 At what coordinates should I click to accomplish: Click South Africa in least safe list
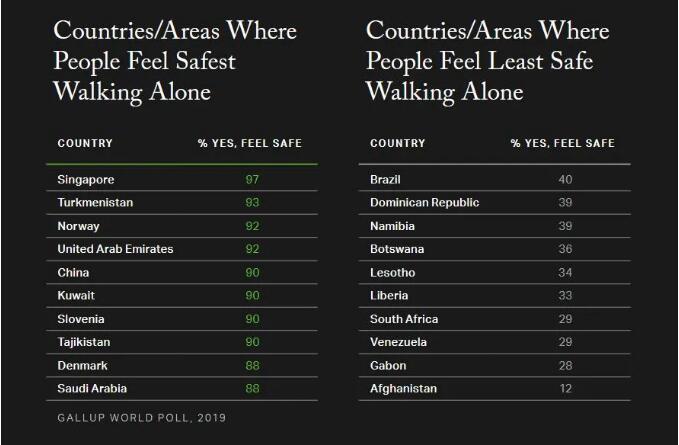(404, 319)
